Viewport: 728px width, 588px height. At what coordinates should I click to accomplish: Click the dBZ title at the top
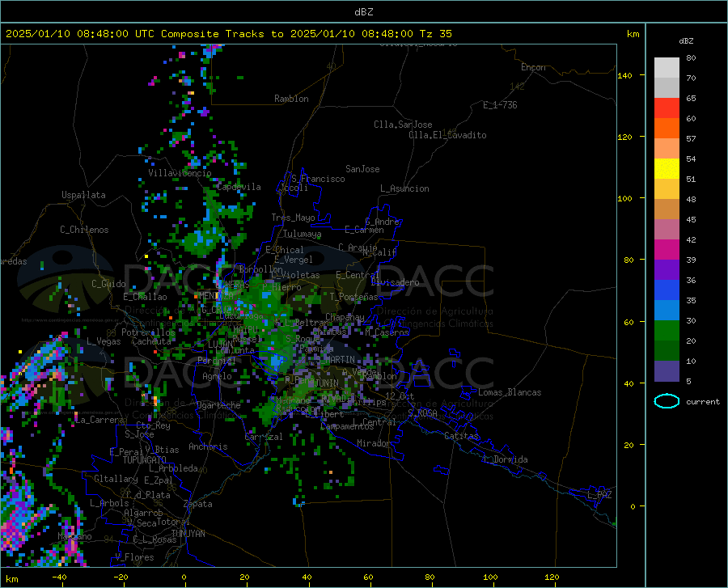pyautogui.click(x=363, y=12)
